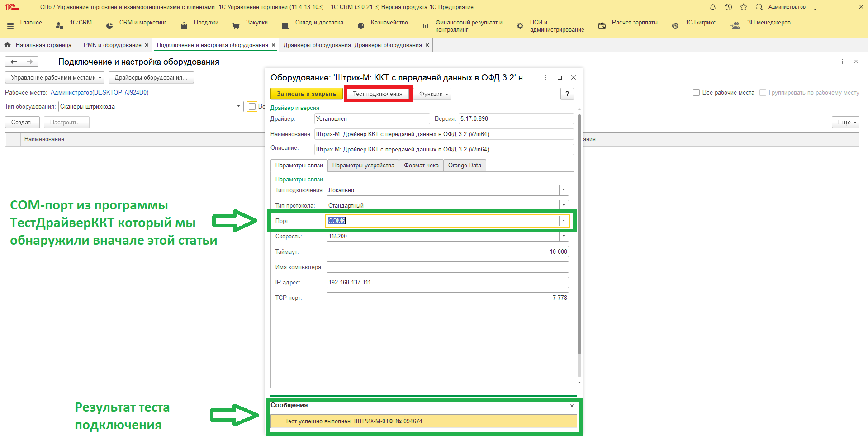This screenshot has width=868, height=445.
Task: Click the back arrow navigation button
Action: point(14,62)
